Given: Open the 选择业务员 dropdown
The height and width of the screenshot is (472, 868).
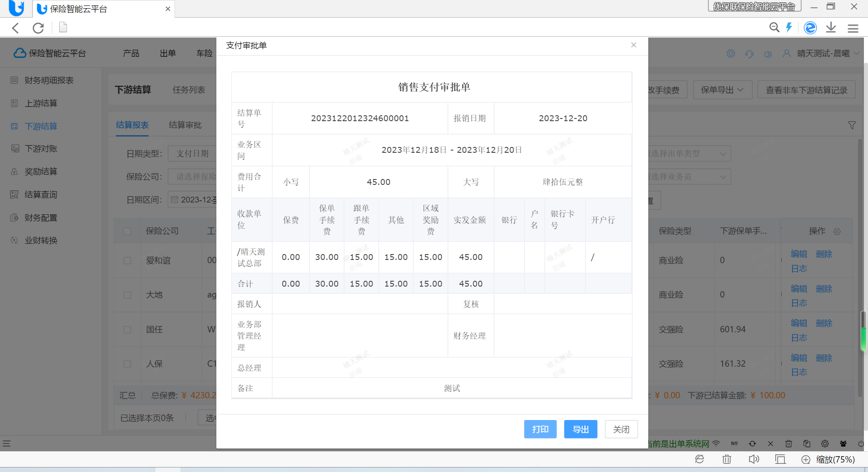Looking at the screenshot, I should [x=690, y=177].
